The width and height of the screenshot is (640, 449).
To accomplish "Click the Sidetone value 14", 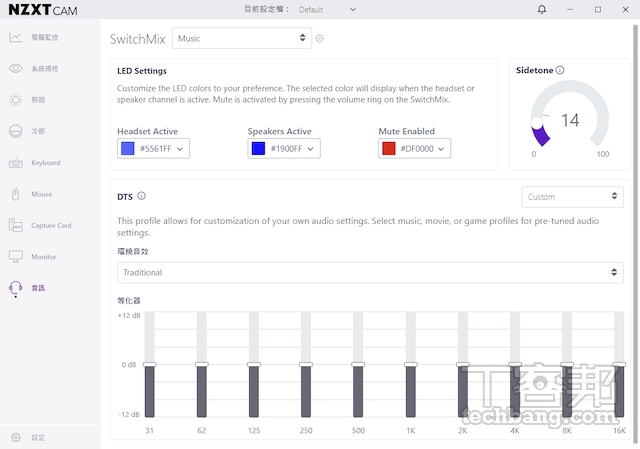I will (x=570, y=120).
